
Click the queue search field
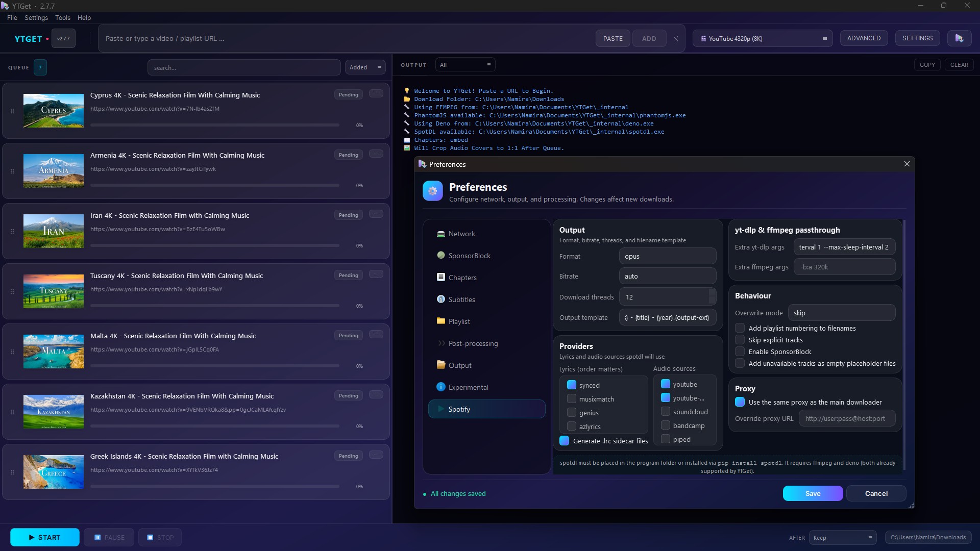[244, 67]
